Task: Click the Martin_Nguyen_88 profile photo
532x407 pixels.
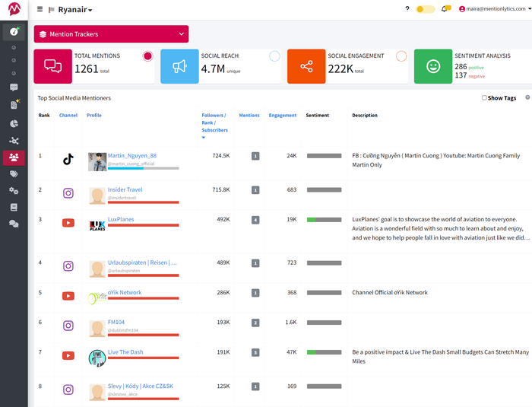Action: coord(97,162)
